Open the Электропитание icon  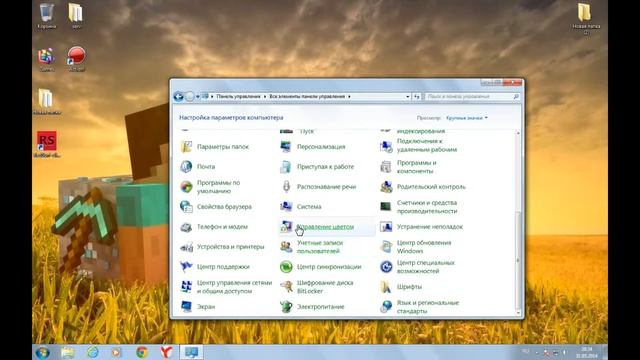[x=286, y=307]
